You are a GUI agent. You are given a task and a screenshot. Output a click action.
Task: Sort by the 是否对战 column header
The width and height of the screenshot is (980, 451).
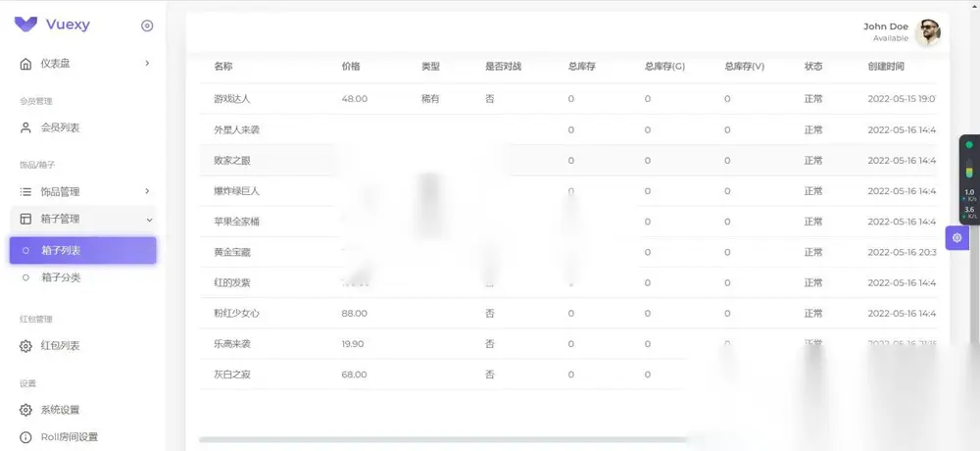click(x=503, y=67)
